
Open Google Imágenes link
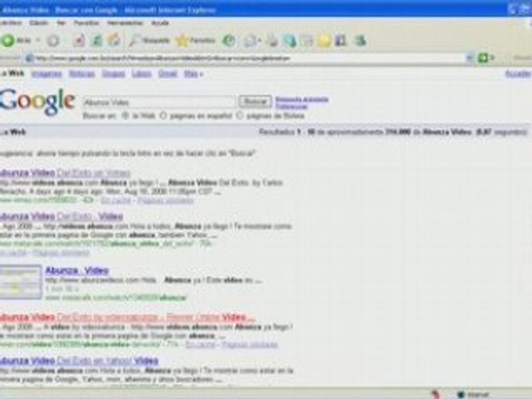(x=47, y=74)
